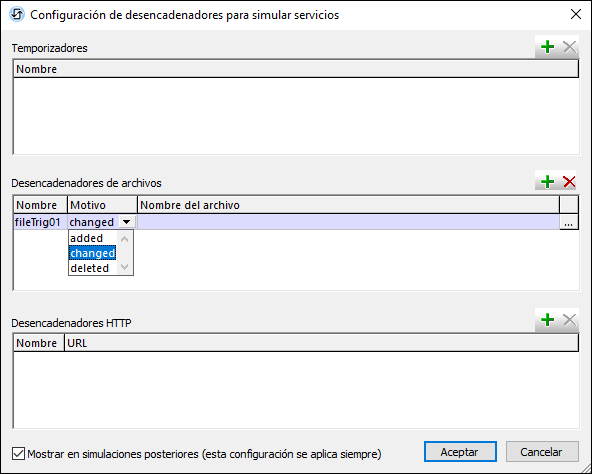Viewport: 592px width, 474px height.
Task: Confirm settings with the Aceptar button
Action: coord(460,452)
